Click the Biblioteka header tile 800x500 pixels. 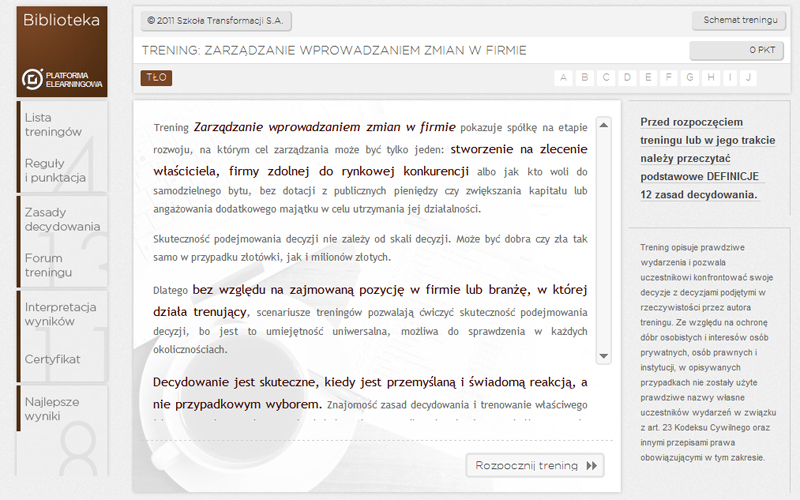62,51
